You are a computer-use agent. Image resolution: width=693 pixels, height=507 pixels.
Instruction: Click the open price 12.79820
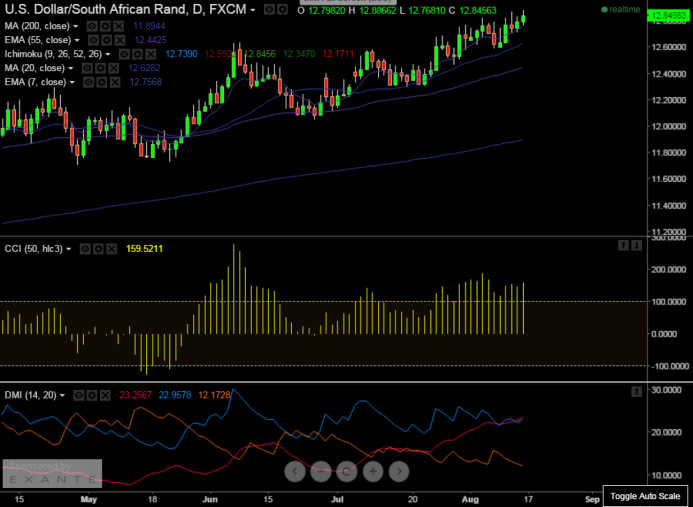point(327,10)
